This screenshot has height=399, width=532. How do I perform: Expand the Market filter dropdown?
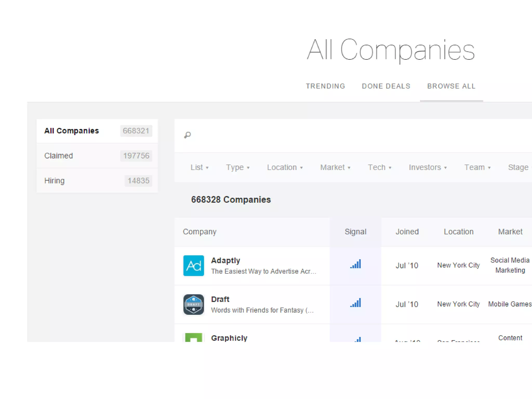[x=335, y=168]
